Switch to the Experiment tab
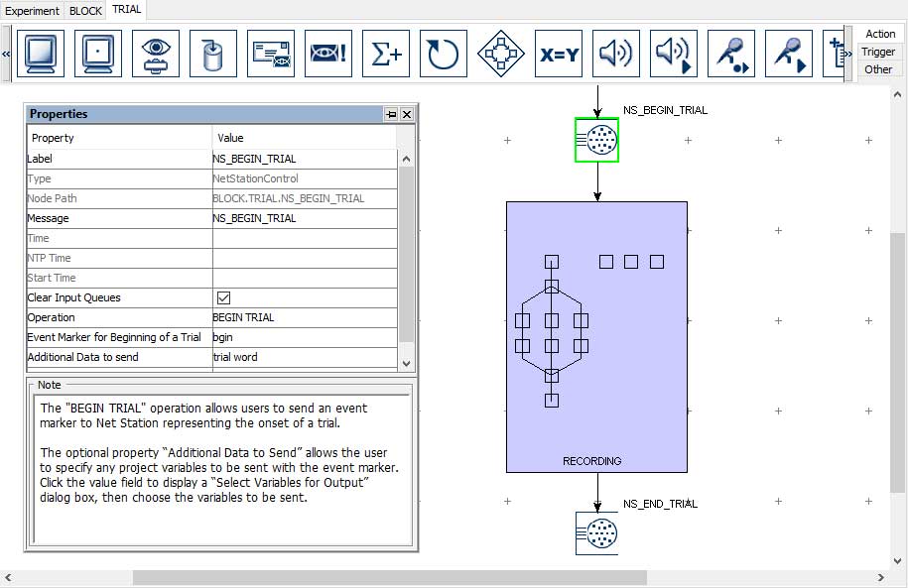This screenshot has width=908, height=588. click(33, 11)
